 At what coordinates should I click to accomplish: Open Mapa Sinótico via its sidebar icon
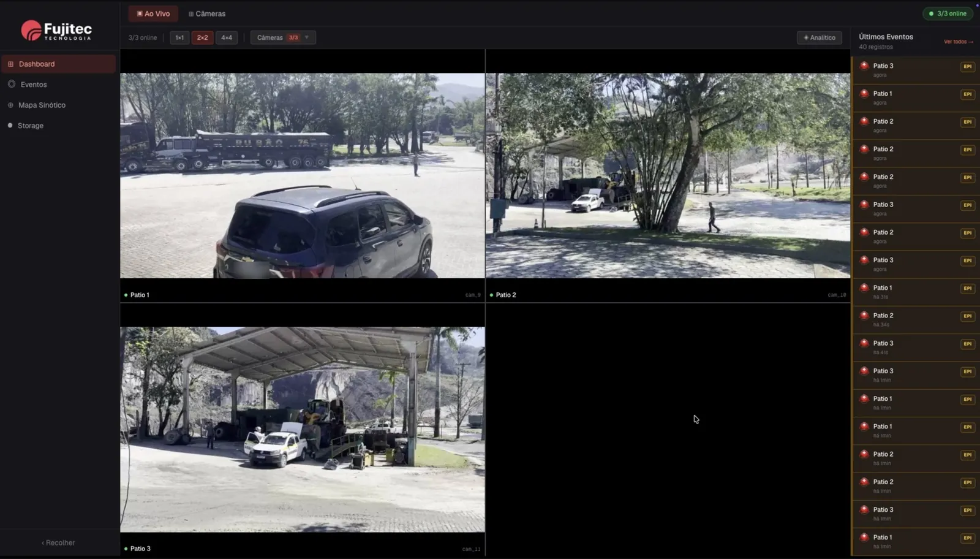10,105
